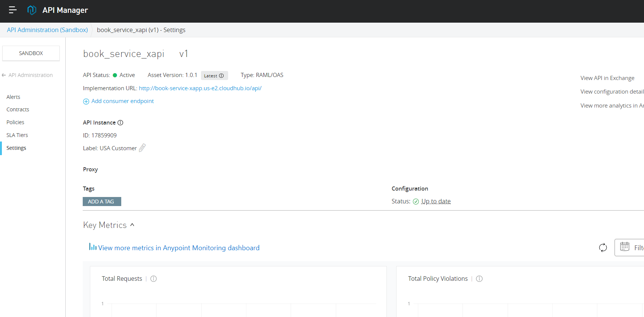Click the Type: RAML/OAS text
644x317 pixels.
262,75
